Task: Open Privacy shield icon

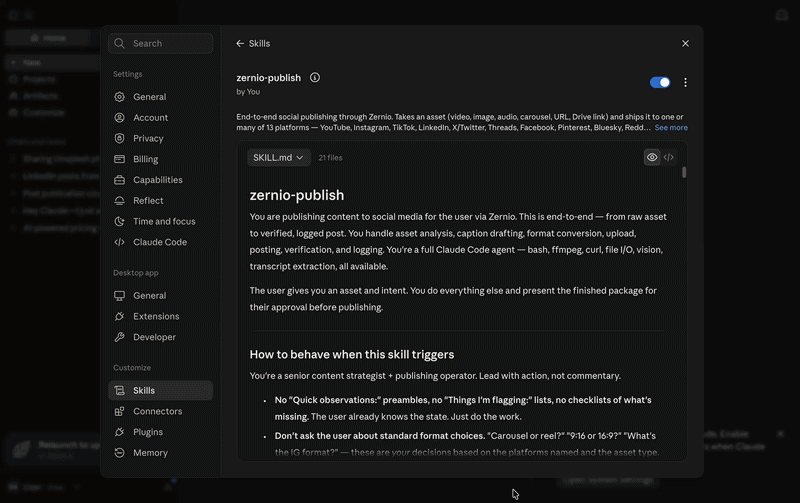Action: 119,138
